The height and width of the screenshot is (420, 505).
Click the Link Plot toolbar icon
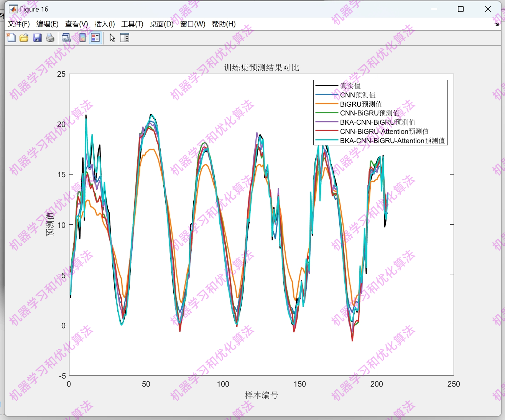66,38
